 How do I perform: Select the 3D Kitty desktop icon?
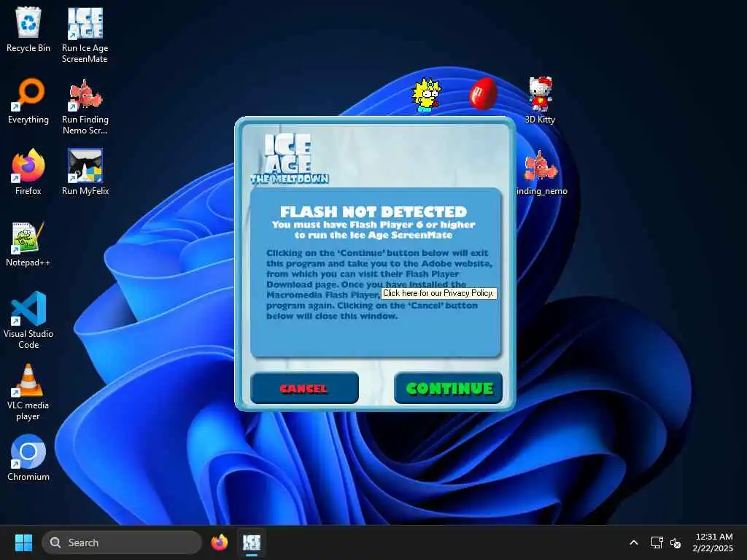(x=541, y=101)
